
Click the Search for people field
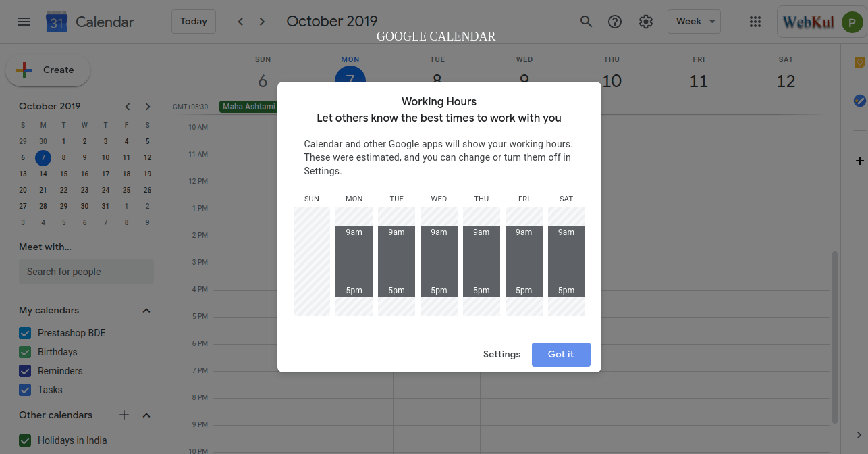click(86, 271)
